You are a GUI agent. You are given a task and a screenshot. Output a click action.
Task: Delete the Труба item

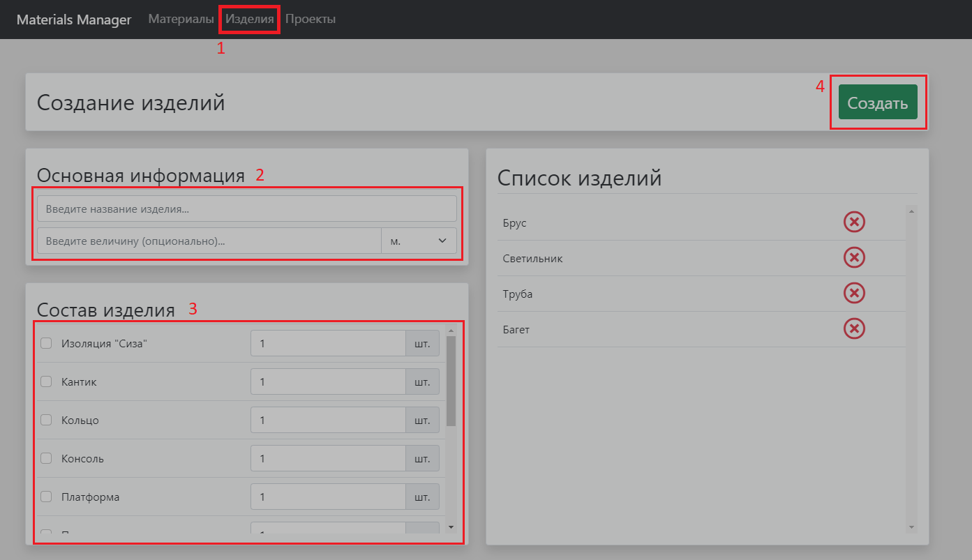[x=854, y=294]
